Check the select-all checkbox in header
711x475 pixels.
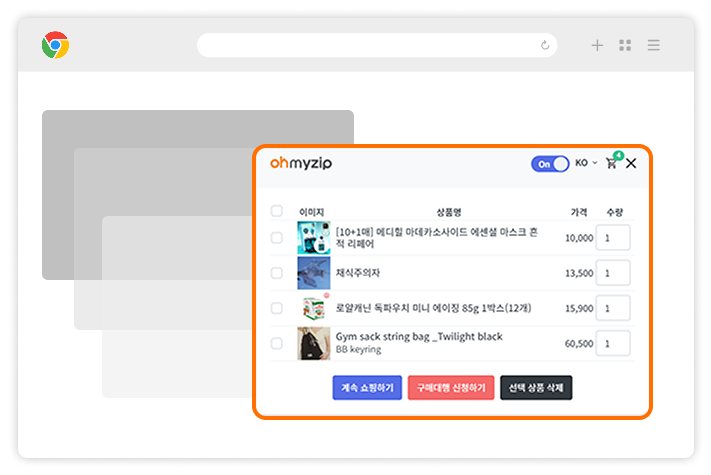[277, 212]
